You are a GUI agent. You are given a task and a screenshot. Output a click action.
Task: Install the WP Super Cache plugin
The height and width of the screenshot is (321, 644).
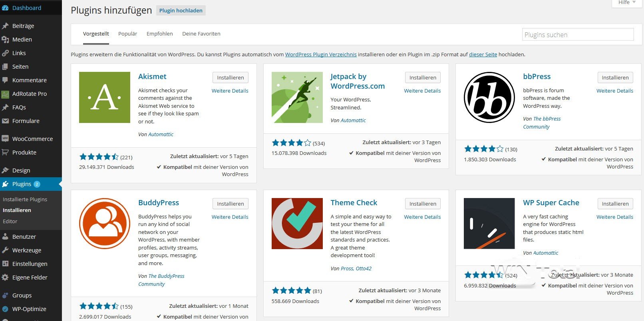pos(615,204)
